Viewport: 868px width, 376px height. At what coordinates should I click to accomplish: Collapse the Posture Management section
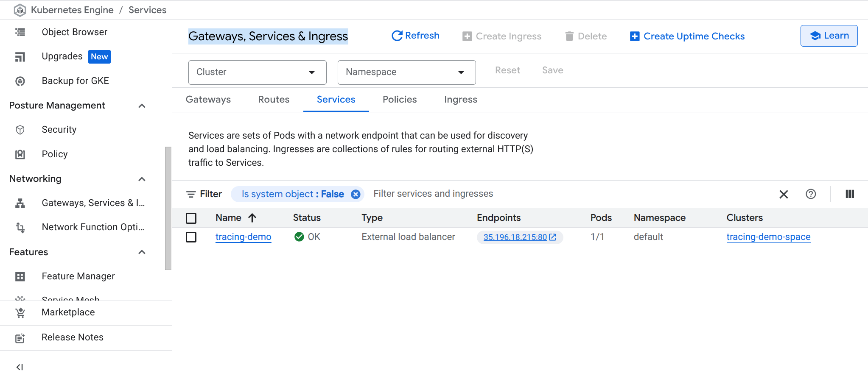(x=142, y=106)
